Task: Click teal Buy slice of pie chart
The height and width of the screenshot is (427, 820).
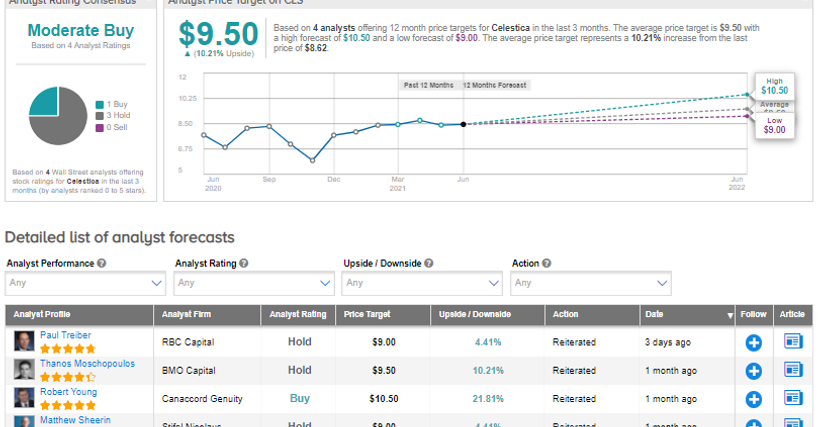Action: coord(46,103)
